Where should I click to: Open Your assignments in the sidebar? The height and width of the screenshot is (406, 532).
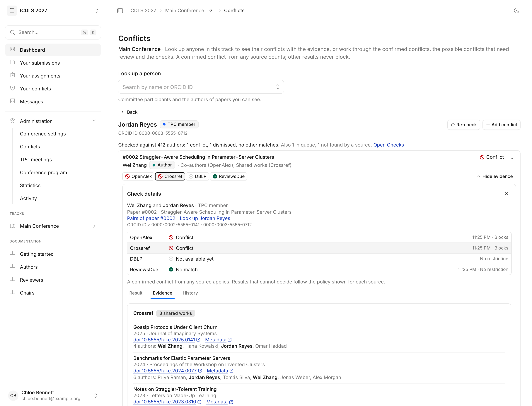53,76
